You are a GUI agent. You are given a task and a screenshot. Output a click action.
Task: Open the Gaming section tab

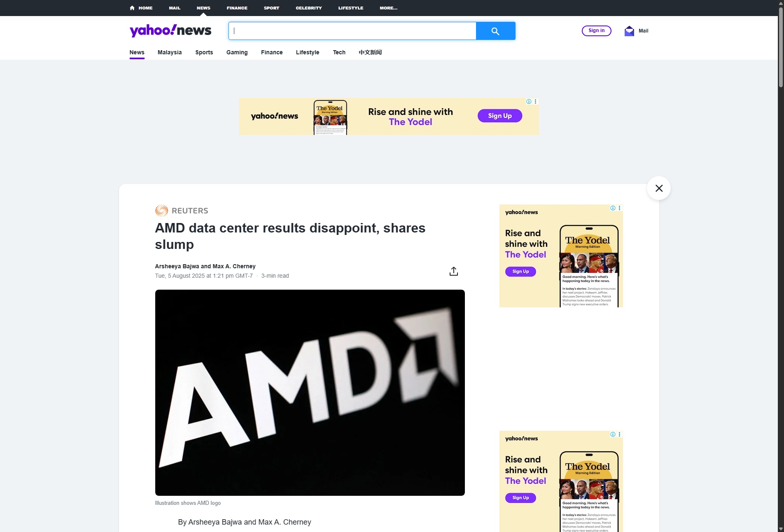point(237,52)
